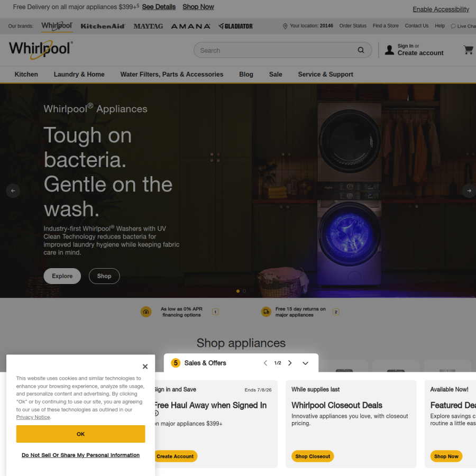Open Order Status link
The height and width of the screenshot is (476, 476).
[x=353, y=26]
